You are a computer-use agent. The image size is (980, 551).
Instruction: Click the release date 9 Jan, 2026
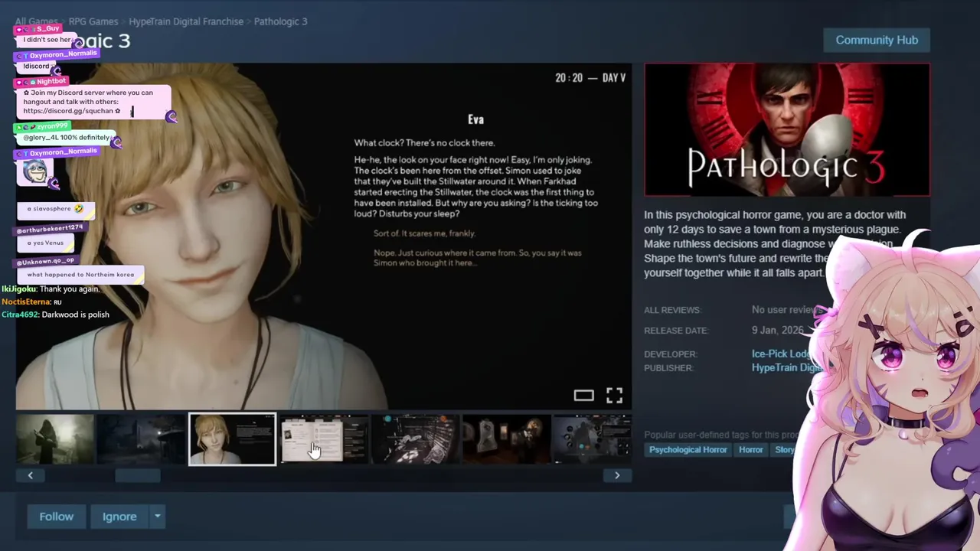[x=777, y=331]
